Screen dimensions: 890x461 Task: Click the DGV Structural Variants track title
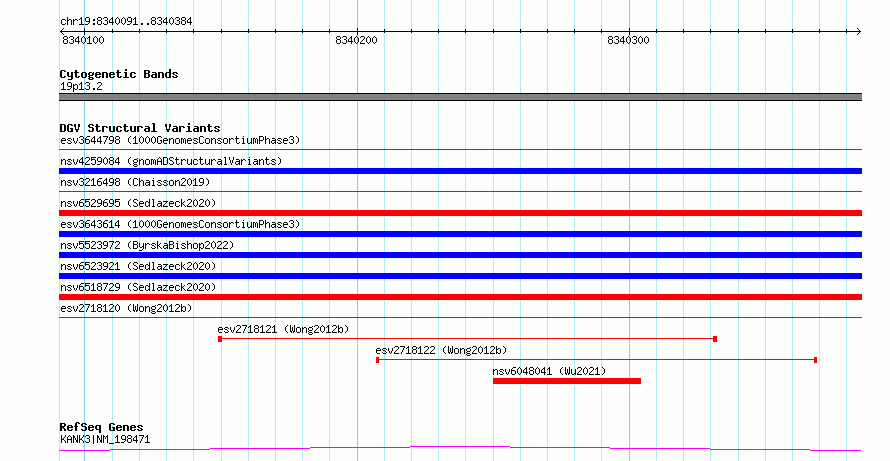click(x=140, y=128)
